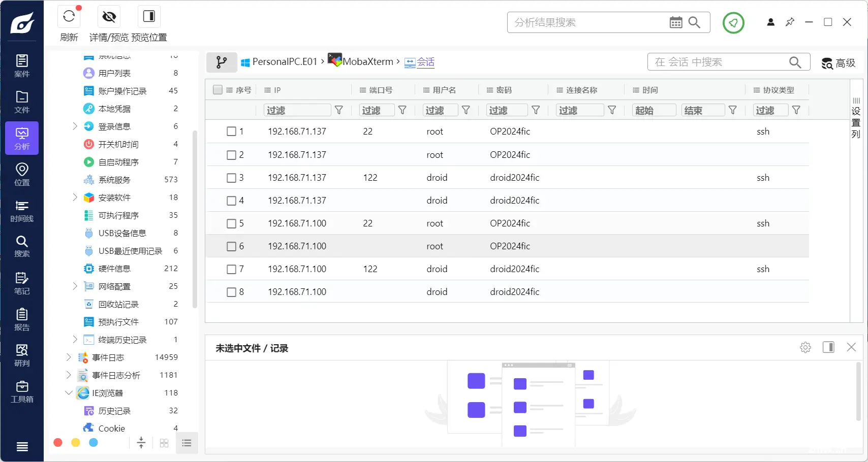This screenshot has width=868, height=462.
Task: Click the 时间 起始 filter field
Action: [654, 110]
